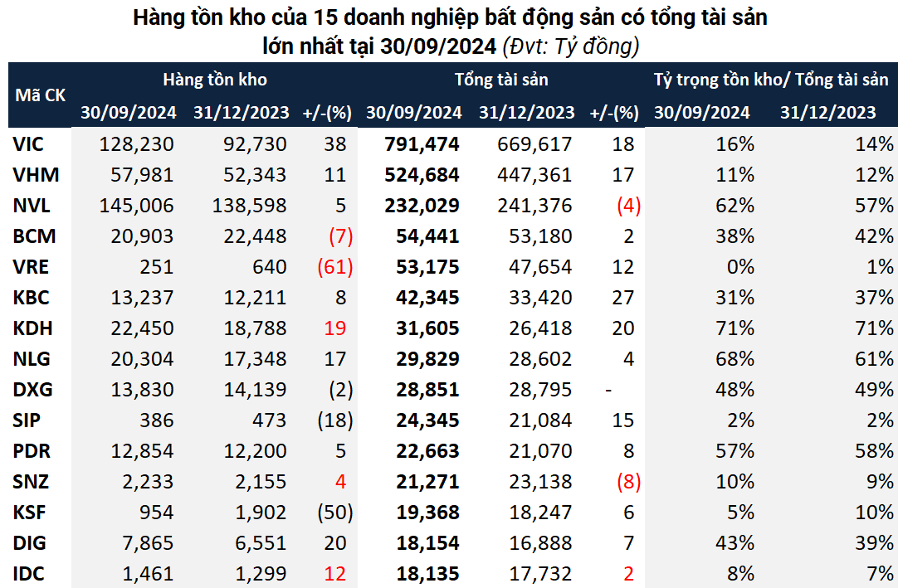Screen dimensions: 898x588
Task: Click KSF inventory change (50)
Action: coord(335,512)
